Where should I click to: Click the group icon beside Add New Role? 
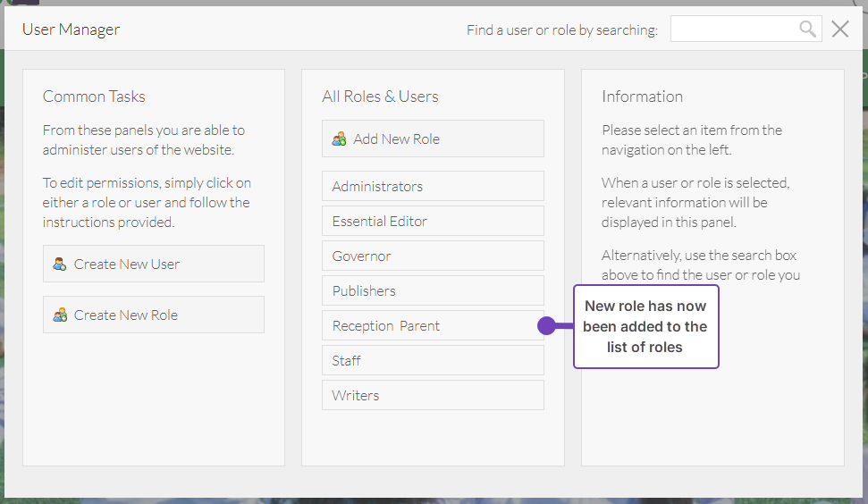(x=339, y=139)
